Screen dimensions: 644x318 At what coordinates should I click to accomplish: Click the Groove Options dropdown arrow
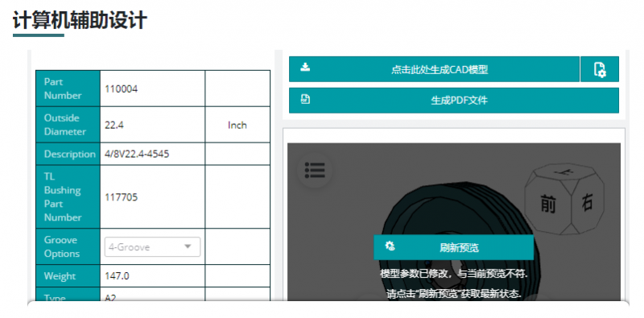(x=188, y=246)
